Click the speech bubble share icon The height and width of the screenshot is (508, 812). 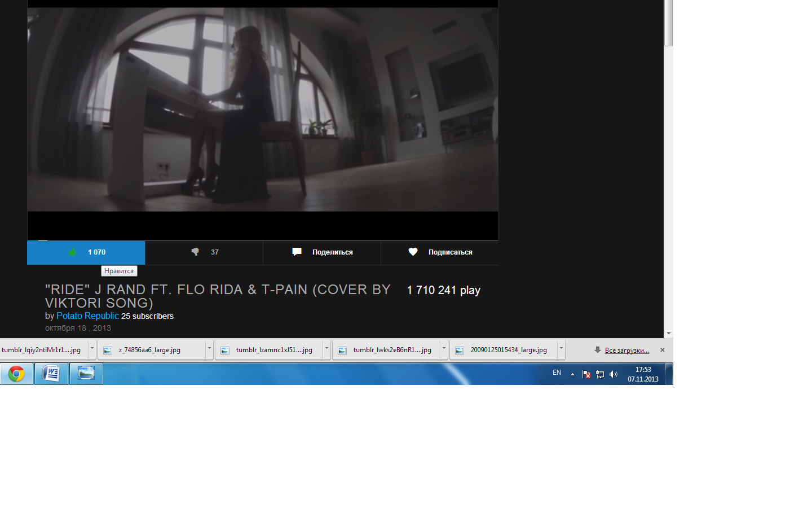297,252
